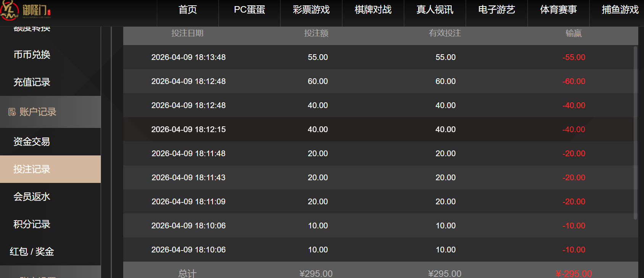644x278 pixels.
Task: Select 棋牌对战 in the top navigation
Action: (x=373, y=10)
